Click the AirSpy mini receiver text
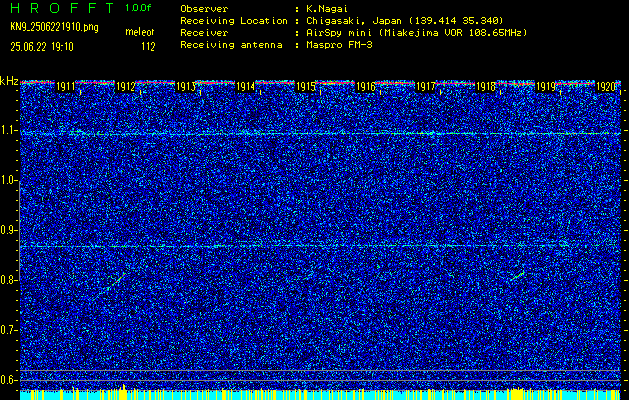 tap(416, 33)
